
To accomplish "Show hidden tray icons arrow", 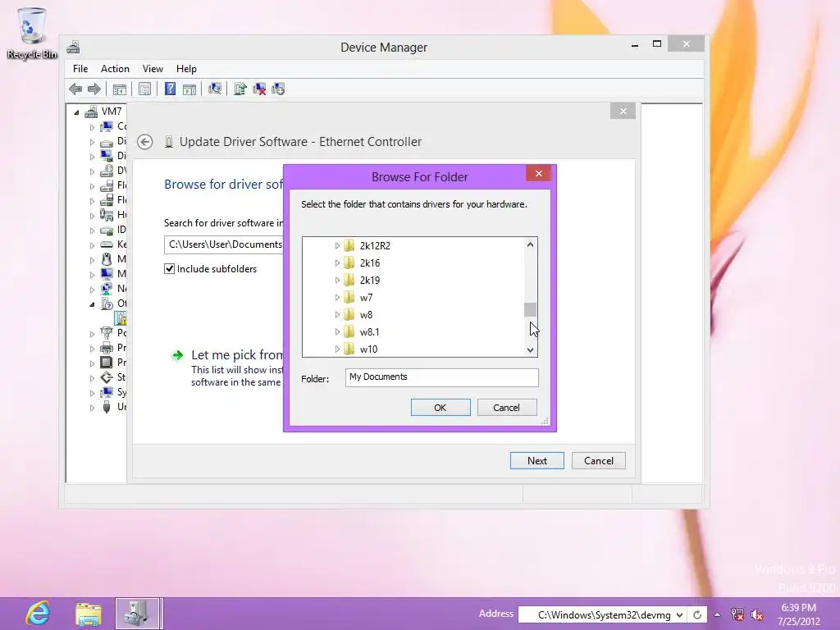I will pyautogui.click(x=717, y=615).
